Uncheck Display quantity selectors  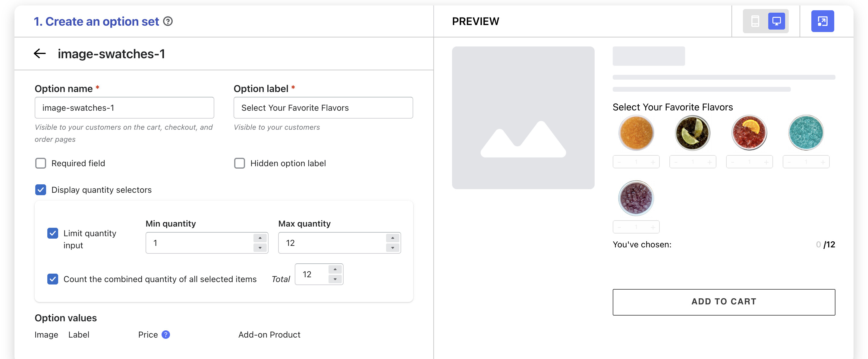[41, 190]
